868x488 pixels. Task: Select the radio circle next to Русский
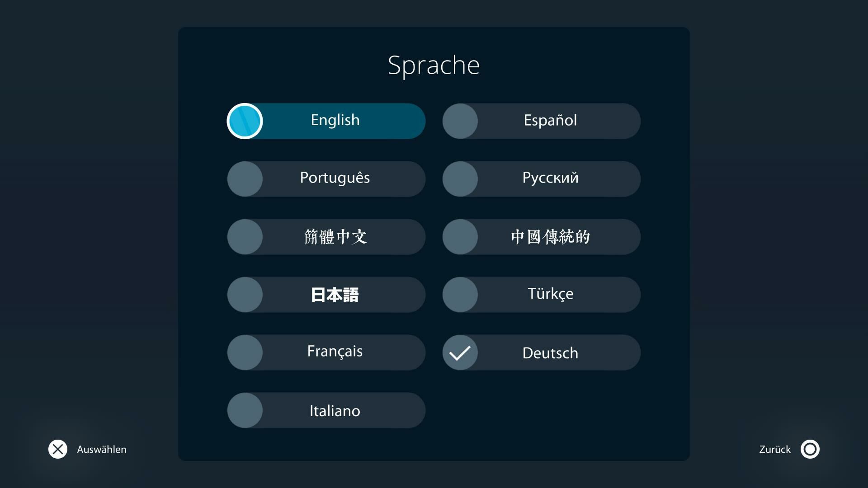[x=460, y=179]
